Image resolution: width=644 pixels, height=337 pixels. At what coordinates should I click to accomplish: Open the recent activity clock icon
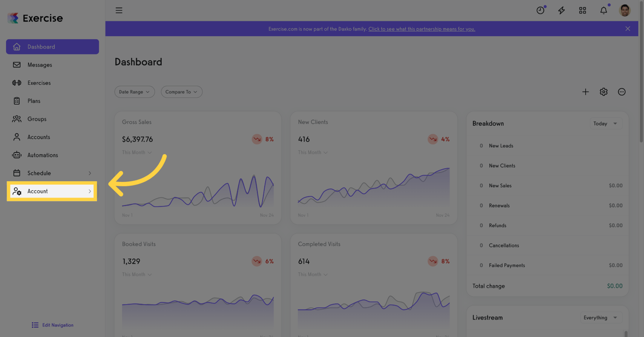tap(540, 10)
